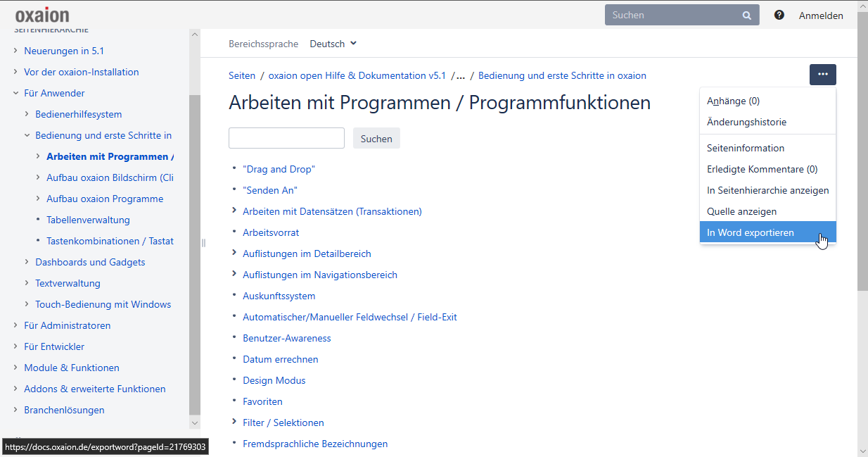Choose Änderungshistorie from the menu

746,122
